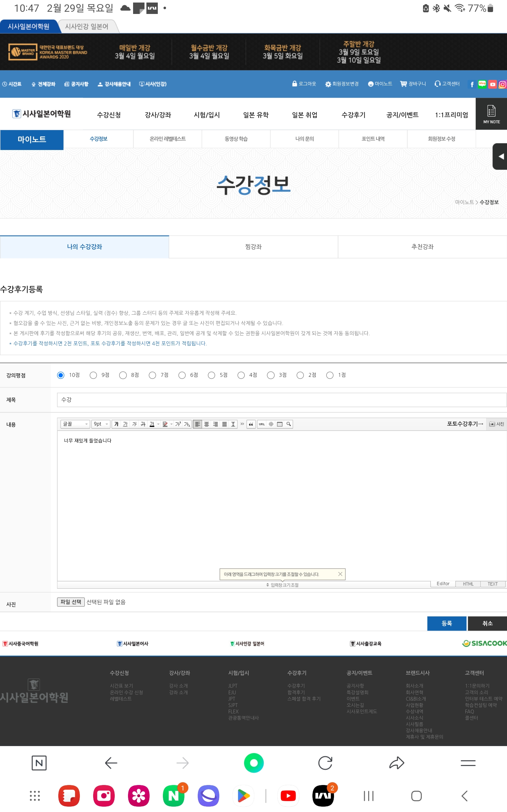Submit the review with 등록 button
Viewport: 507px width, 812px height.
click(446, 623)
